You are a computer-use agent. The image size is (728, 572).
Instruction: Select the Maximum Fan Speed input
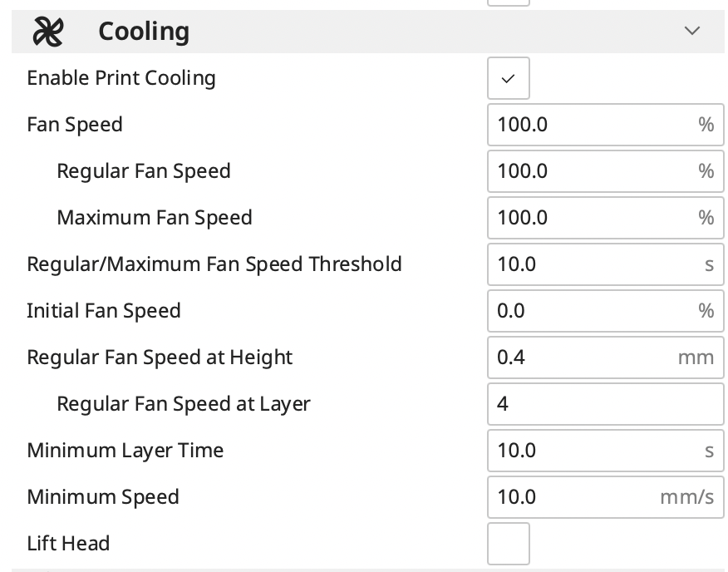606,218
